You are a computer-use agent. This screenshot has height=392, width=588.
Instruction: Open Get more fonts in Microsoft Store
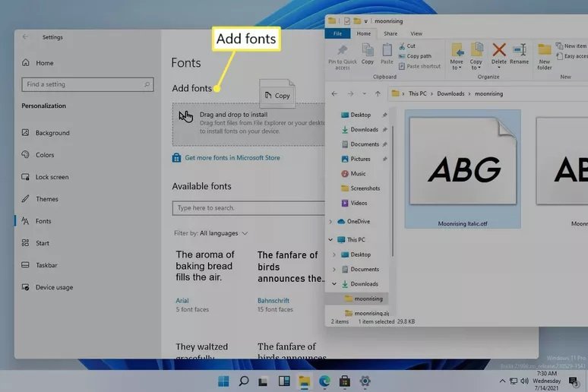[x=232, y=158]
